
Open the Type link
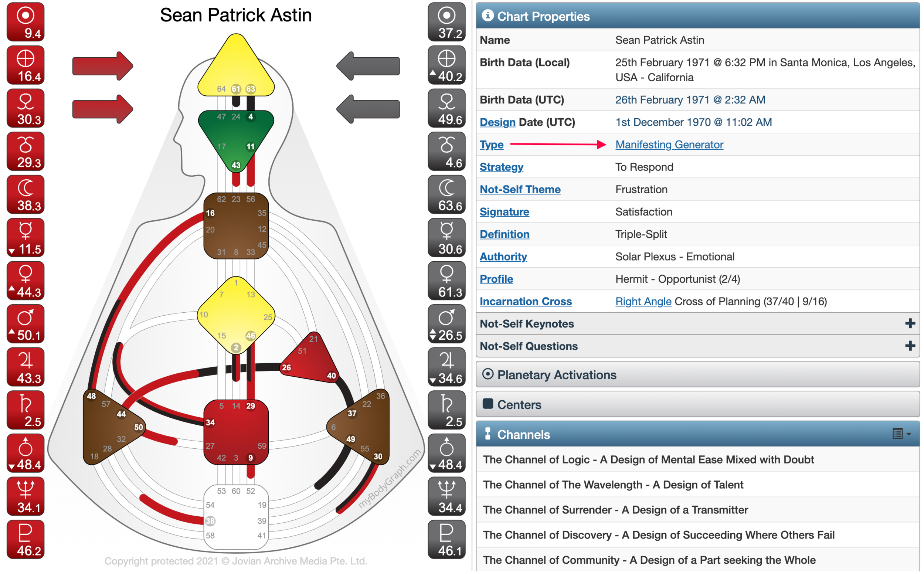pyautogui.click(x=492, y=145)
